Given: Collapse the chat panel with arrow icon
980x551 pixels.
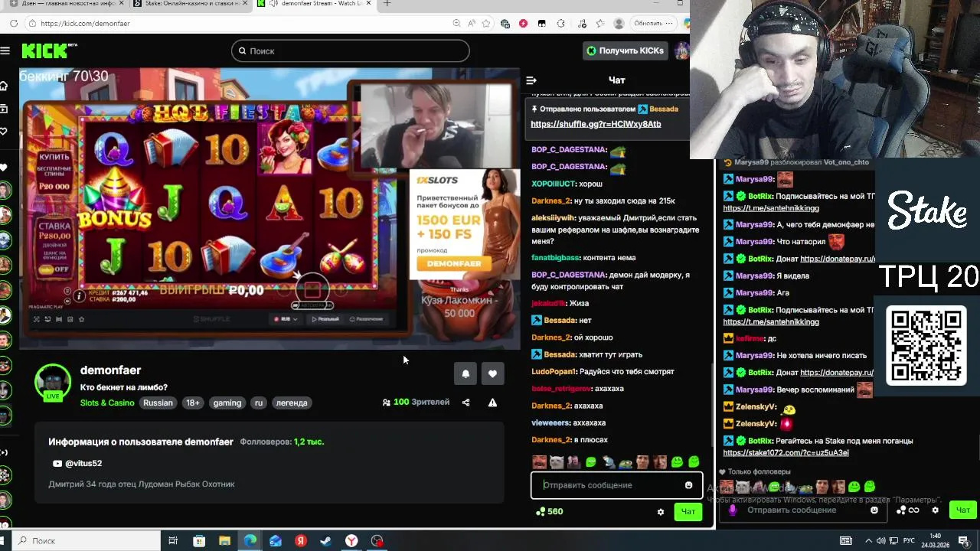Looking at the screenshot, I should pyautogui.click(x=531, y=80).
